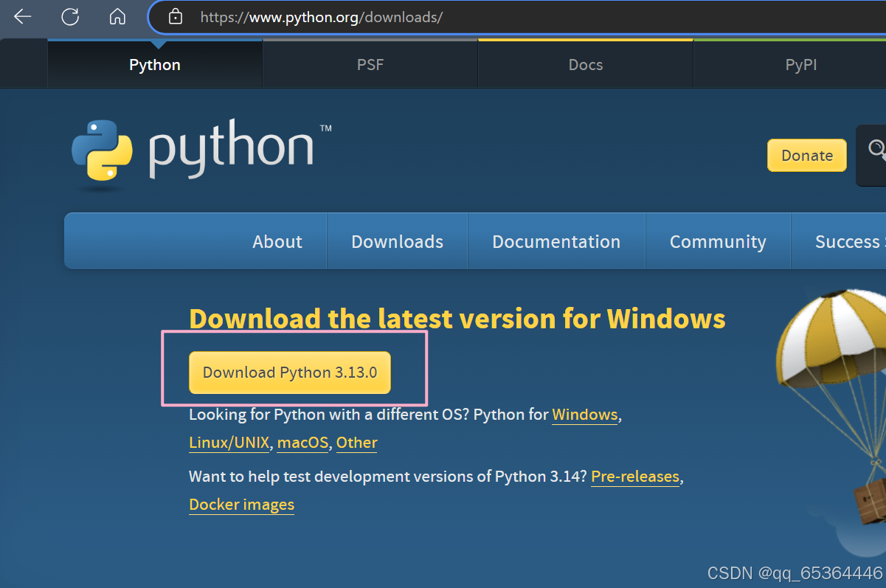Open the Community navigation menu
The image size is (886, 588).
click(x=718, y=242)
